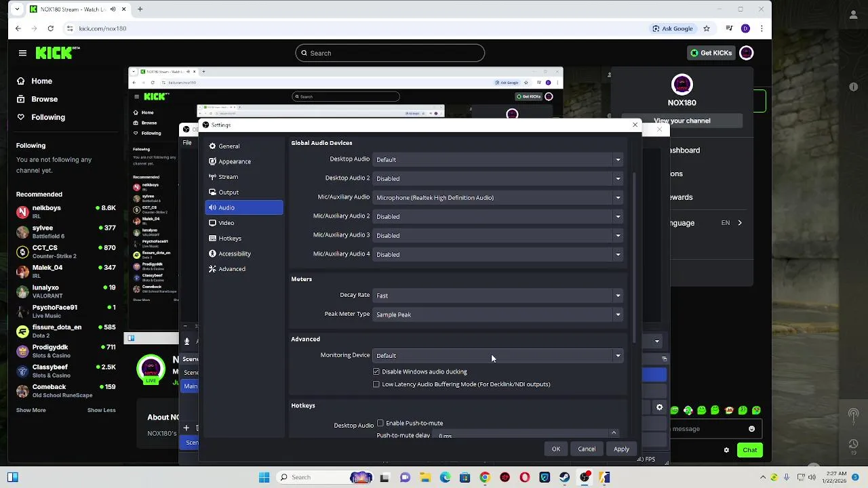Open Accessibility settings in OBS sidebar
Image resolution: width=868 pixels, height=488 pixels.
point(243,253)
